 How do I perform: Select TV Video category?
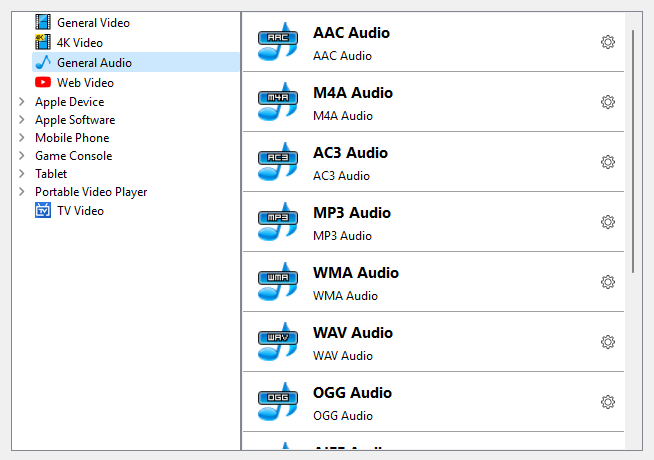point(80,211)
